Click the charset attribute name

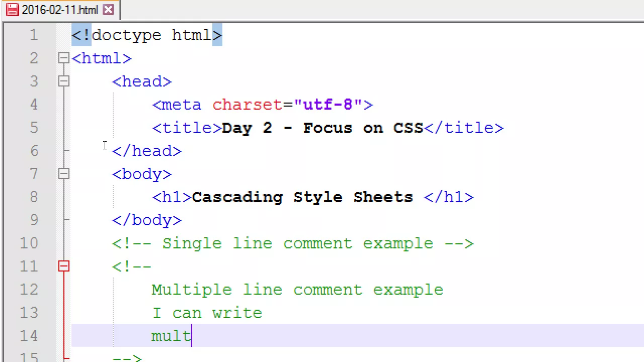pyautogui.click(x=247, y=105)
